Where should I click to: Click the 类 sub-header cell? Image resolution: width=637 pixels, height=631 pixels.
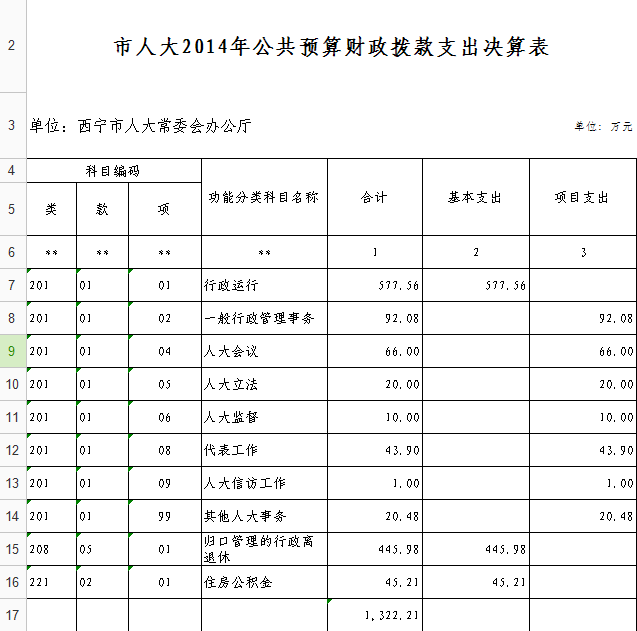pyautogui.click(x=51, y=210)
